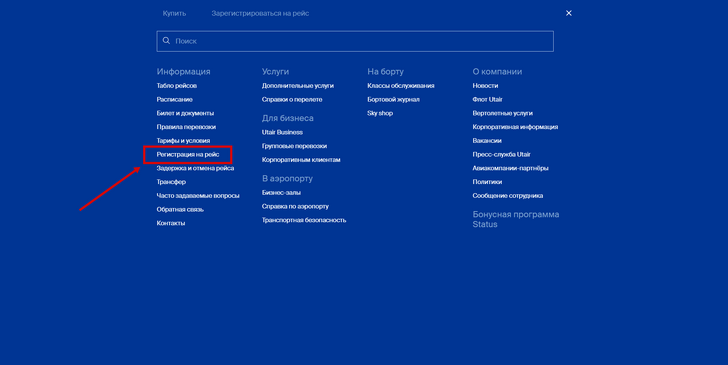728x365 pixels.
Task: Open Флот Utair link
Action: (x=488, y=99)
